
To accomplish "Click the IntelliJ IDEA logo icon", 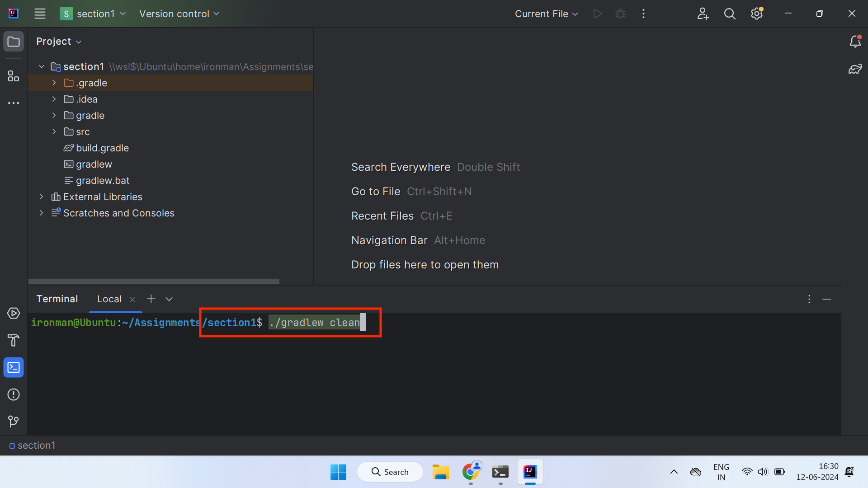I will (14, 14).
